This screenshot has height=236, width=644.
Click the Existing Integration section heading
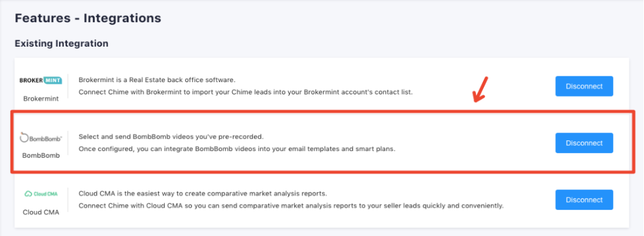(x=61, y=44)
